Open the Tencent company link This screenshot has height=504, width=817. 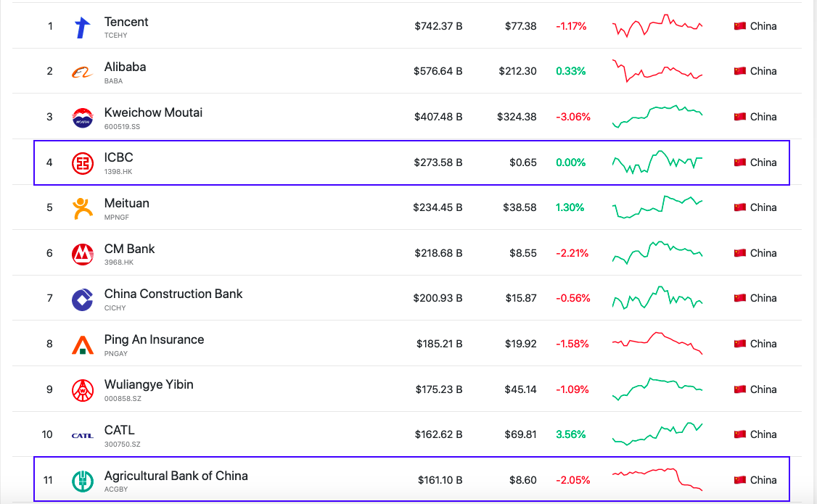[x=126, y=22]
